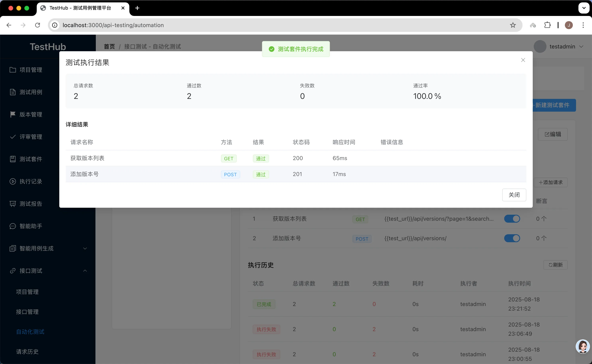The height and width of the screenshot is (364, 592).
Task: Bookmark this page with star icon
Action: tap(513, 25)
